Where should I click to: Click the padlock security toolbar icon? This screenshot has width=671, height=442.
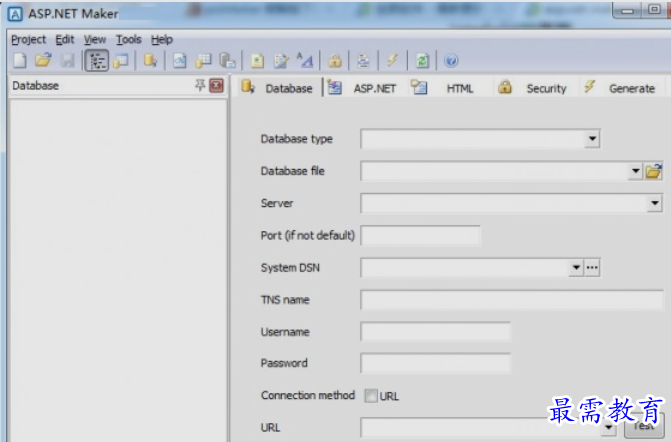coord(335,61)
